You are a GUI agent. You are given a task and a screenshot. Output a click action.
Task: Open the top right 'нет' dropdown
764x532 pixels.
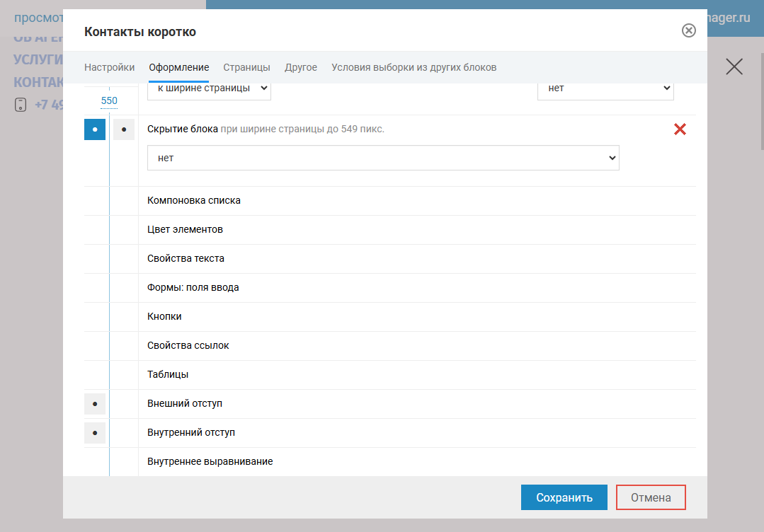pyautogui.click(x=605, y=88)
